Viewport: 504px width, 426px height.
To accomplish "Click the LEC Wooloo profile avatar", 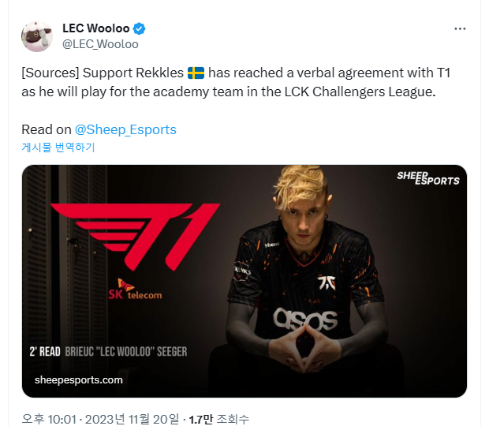I will click(37, 36).
